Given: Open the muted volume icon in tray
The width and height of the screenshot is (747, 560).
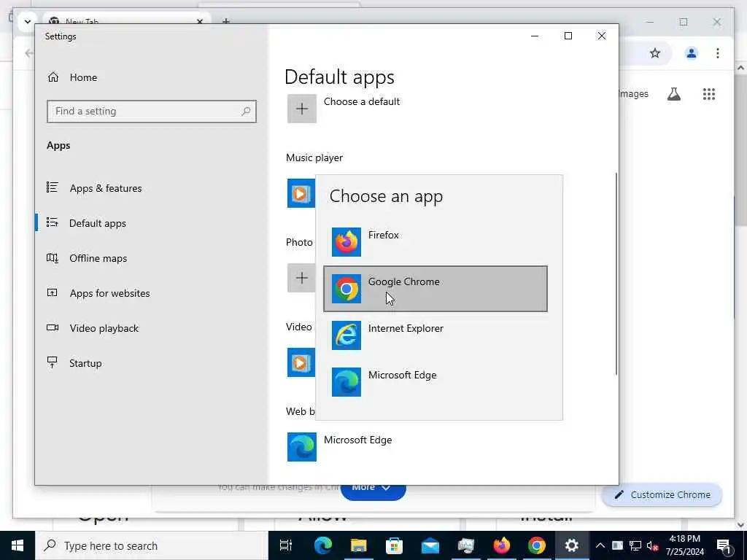Looking at the screenshot, I should [652, 545].
